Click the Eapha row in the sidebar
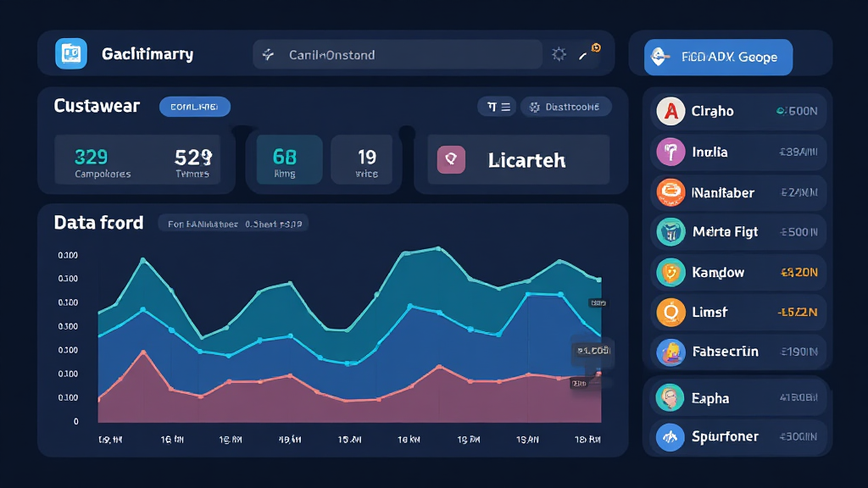The image size is (868, 488). tap(737, 397)
